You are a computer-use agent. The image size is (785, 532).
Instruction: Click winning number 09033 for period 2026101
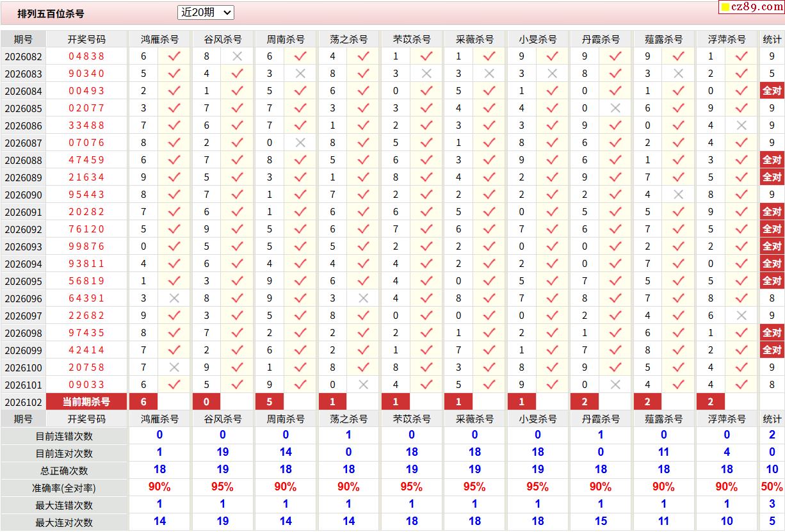[86, 385]
